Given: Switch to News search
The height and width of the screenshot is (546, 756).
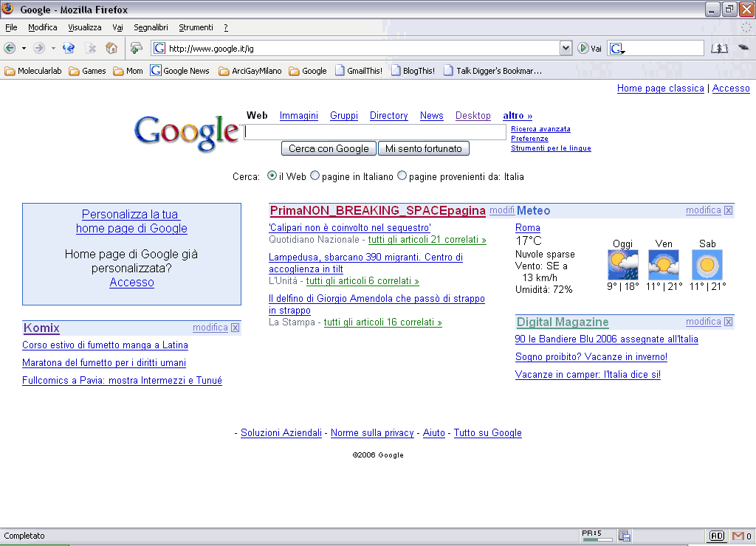Looking at the screenshot, I should coord(431,116).
